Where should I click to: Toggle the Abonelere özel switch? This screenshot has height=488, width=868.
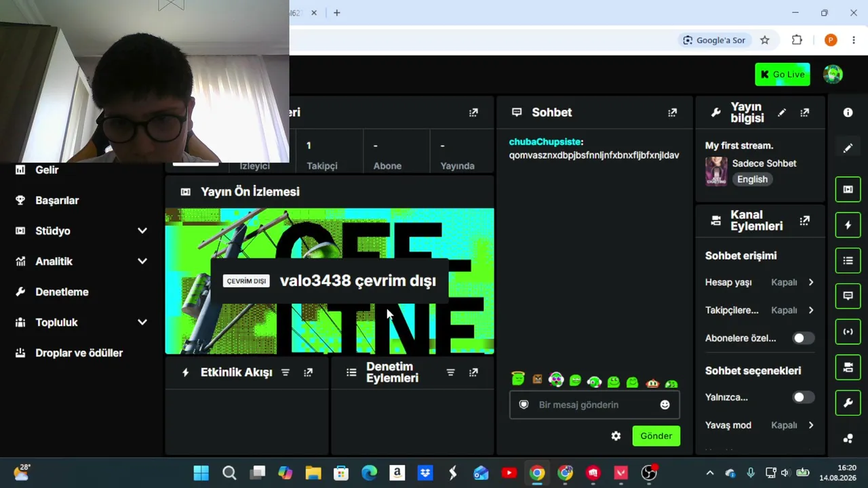(803, 338)
